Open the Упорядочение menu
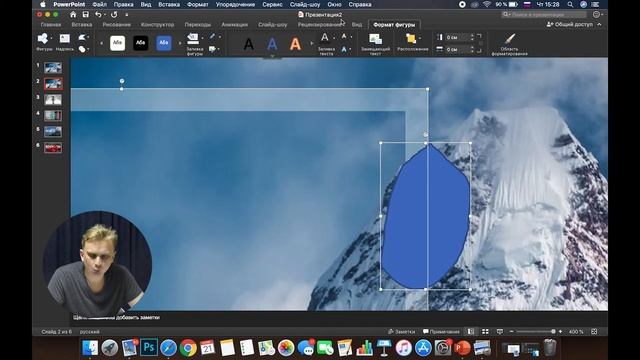This screenshot has width=640, height=360. [x=235, y=4]
